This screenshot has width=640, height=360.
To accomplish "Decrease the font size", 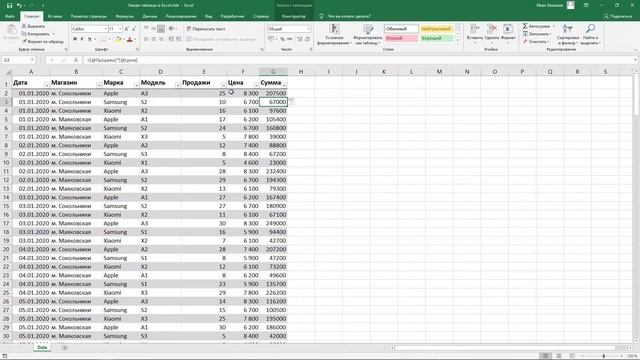I will (134, 29).
